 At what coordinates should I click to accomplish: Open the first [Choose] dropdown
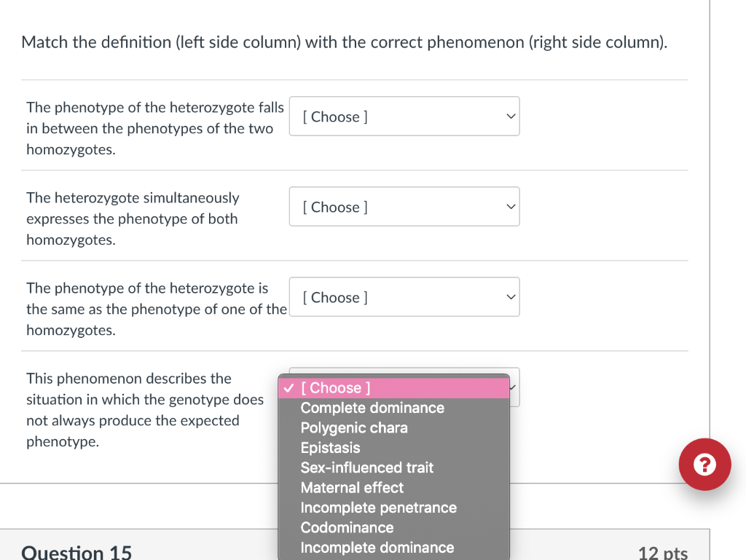tap(404, 116)
